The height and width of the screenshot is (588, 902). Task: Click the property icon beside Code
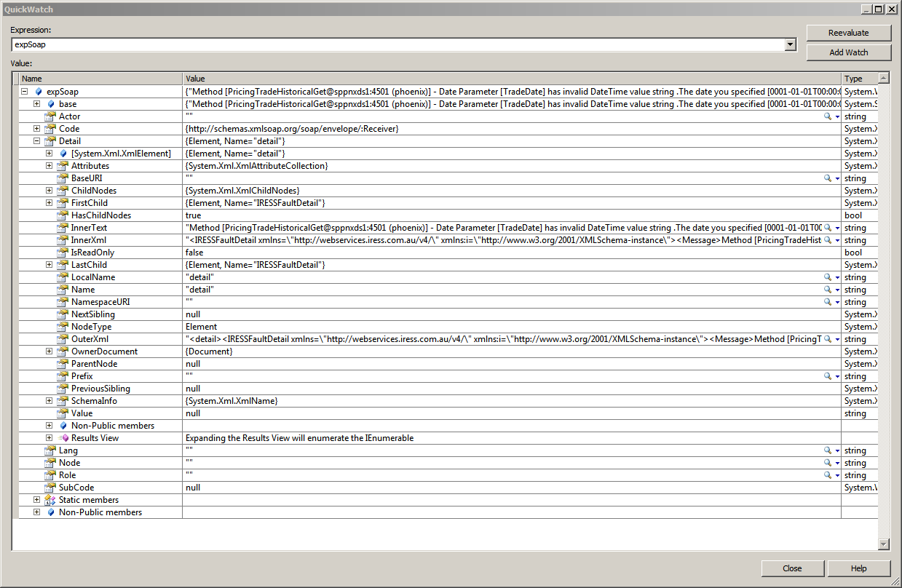pos(50,129)
